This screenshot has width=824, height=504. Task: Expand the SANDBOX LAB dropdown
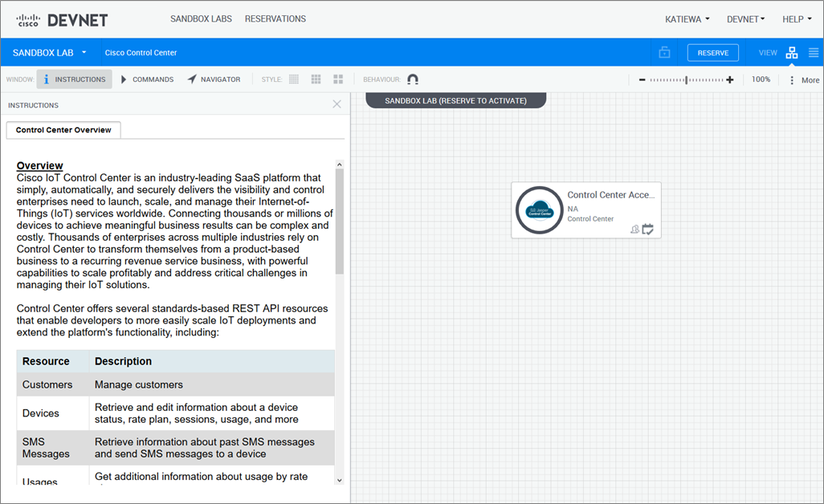tap(50, 53)
